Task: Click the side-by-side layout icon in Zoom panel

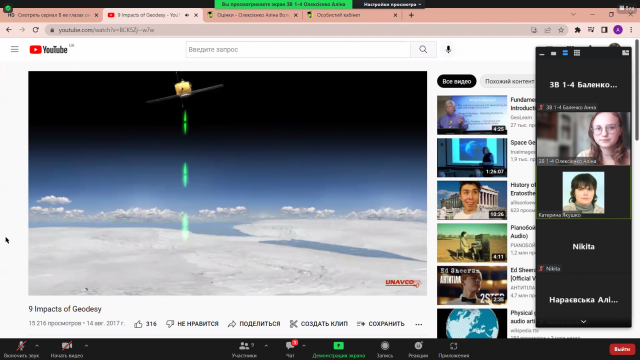Action: (625, 53)
